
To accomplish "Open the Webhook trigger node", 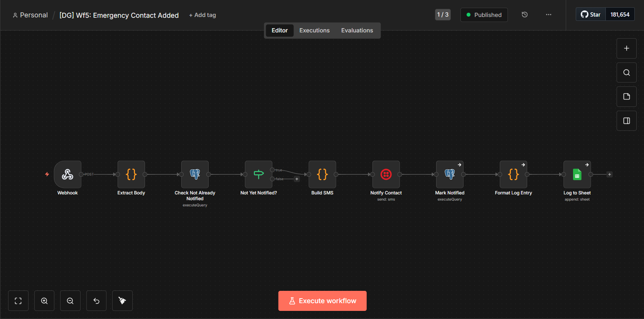I will (67, 174).
